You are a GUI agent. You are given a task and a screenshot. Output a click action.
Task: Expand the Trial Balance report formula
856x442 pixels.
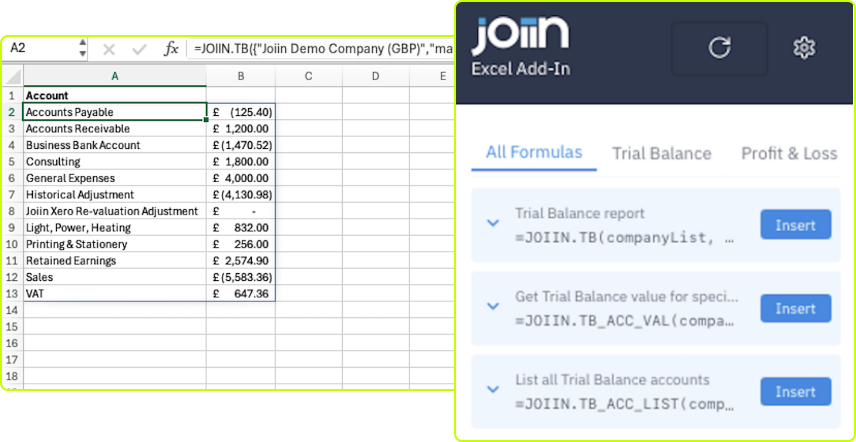click(493, 223)
